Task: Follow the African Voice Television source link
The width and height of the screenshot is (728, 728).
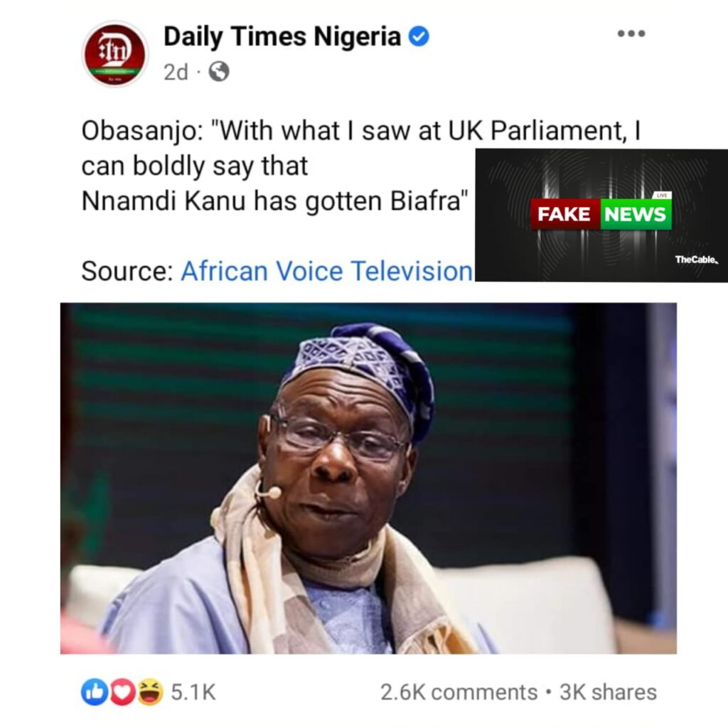Action: click(x=326, y=271)
